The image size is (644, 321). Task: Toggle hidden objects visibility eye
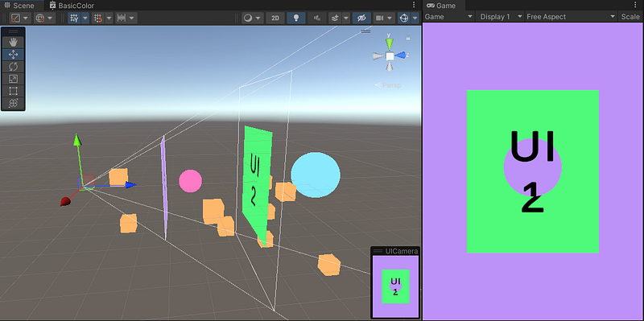pyautogui.click(x=361, y=18)
